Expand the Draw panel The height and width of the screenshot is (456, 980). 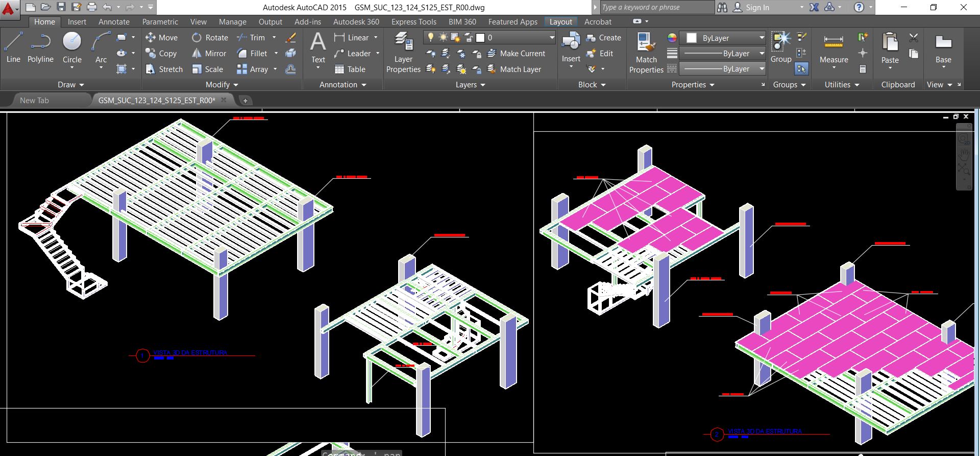coord(70,85)
